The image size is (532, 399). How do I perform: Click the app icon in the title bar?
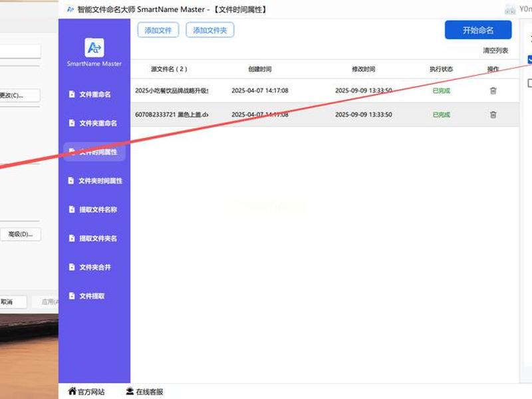coord(70,9)
